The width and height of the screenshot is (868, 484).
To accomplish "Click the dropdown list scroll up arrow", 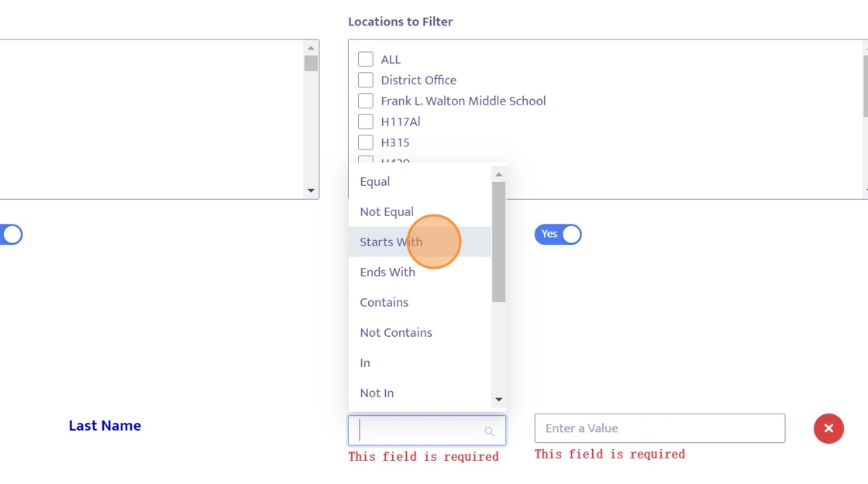I will 498,174.
